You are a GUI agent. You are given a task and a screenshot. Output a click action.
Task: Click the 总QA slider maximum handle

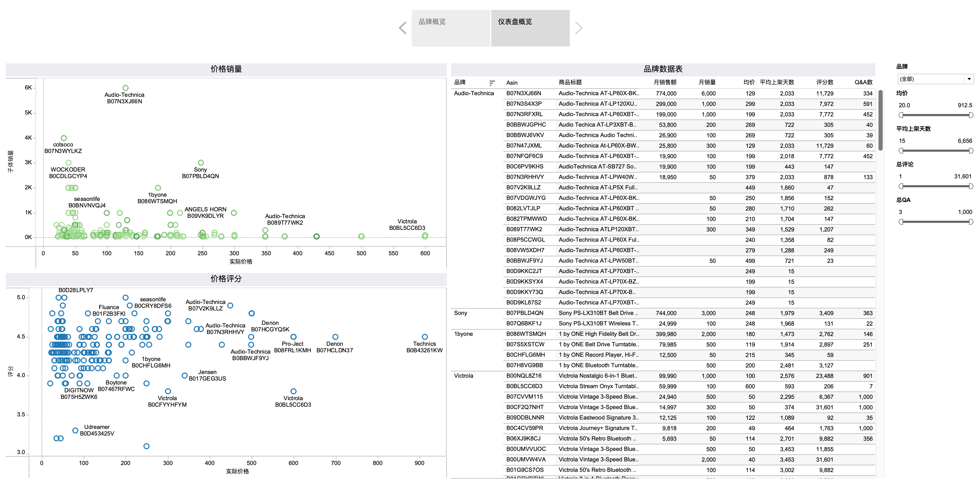pos(971,222)
